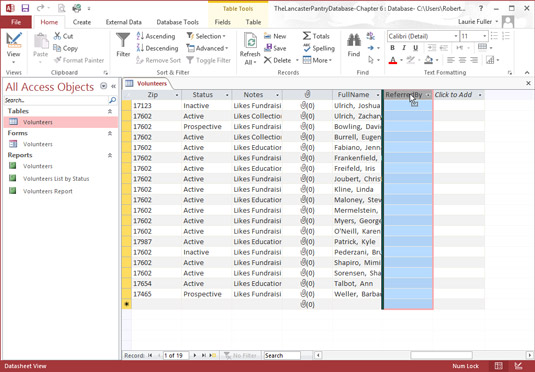Select Volunteers table in navigation pane
The height and width of the screenshot is (372, 535).
coord(61,122)
